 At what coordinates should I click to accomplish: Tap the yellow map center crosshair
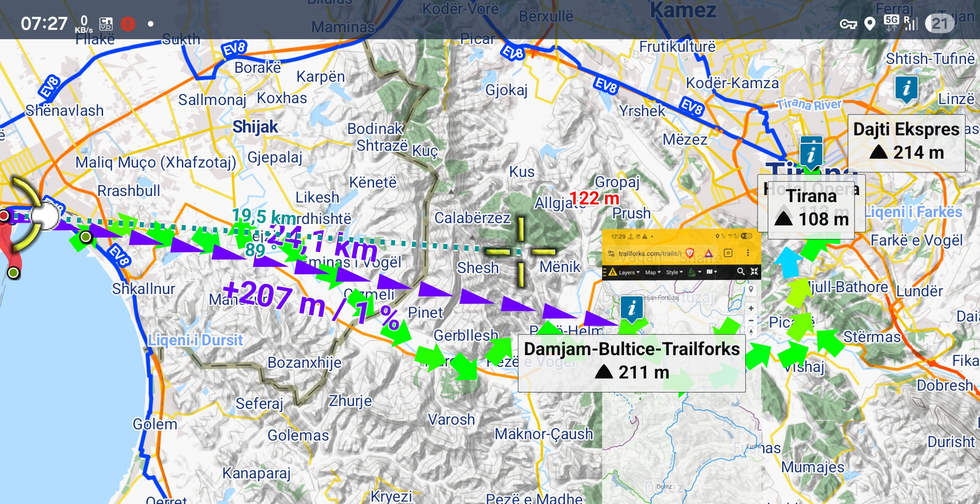[x=521, y=252]
